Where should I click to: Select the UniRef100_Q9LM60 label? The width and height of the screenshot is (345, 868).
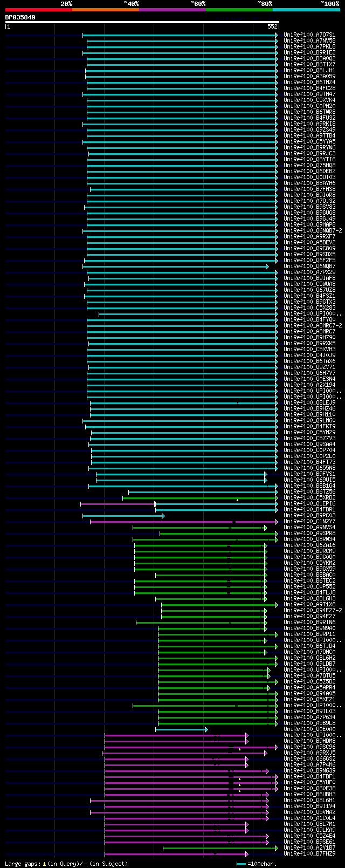click(x=309, y=421)
